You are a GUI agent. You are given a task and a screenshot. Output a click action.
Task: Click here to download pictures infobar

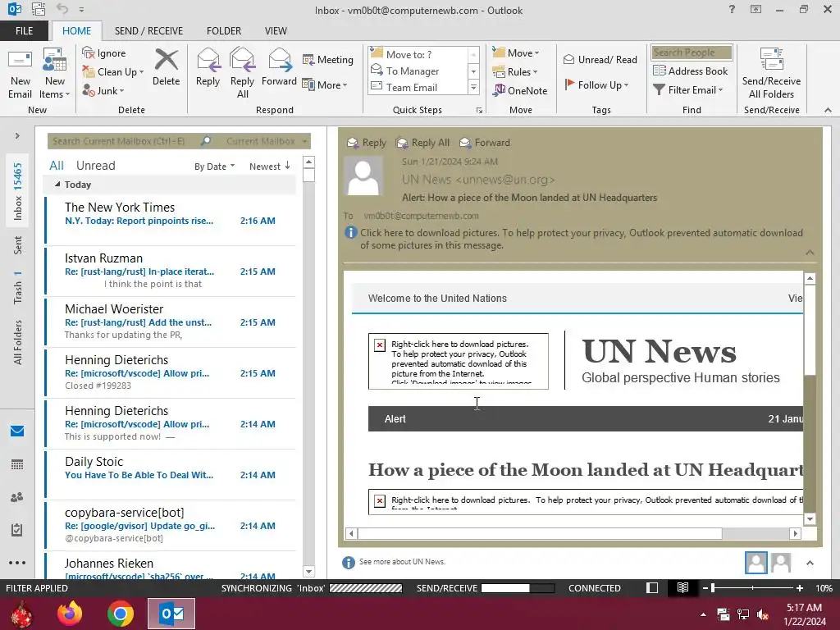tap(573, 239)
